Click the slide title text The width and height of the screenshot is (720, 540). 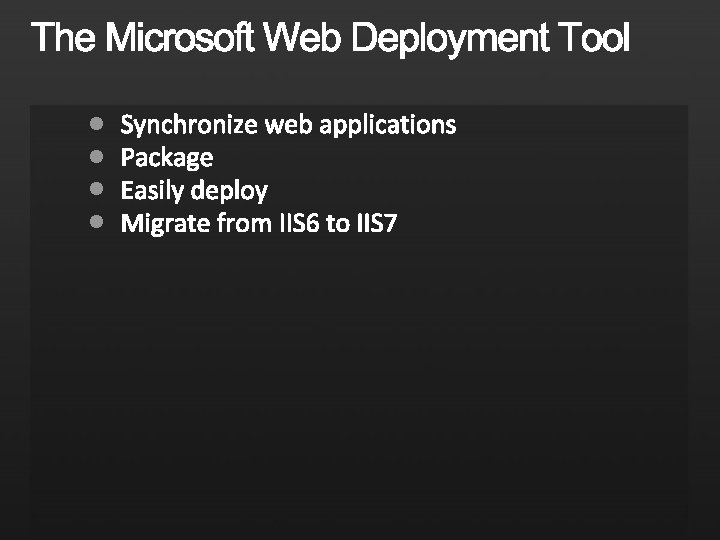tap(330, 40)
